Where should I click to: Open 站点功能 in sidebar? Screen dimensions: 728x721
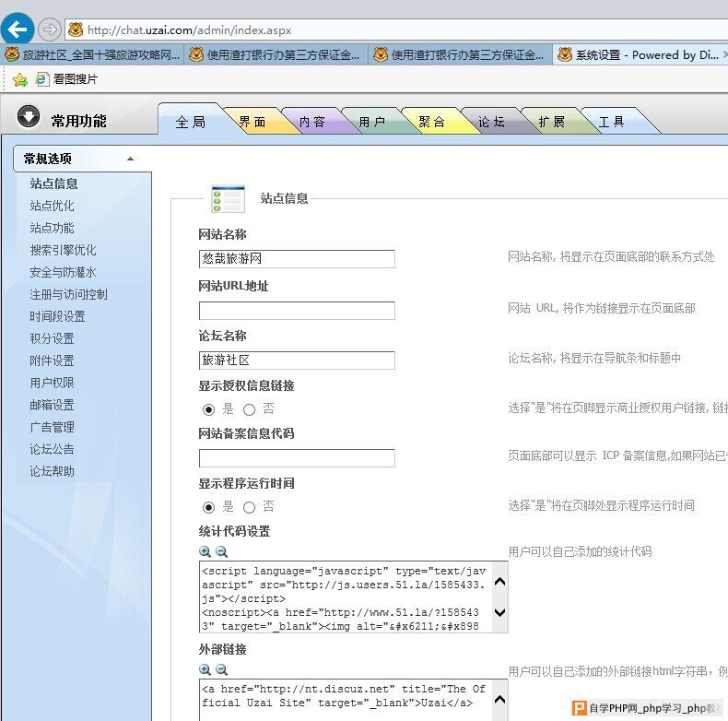point(52,228)
